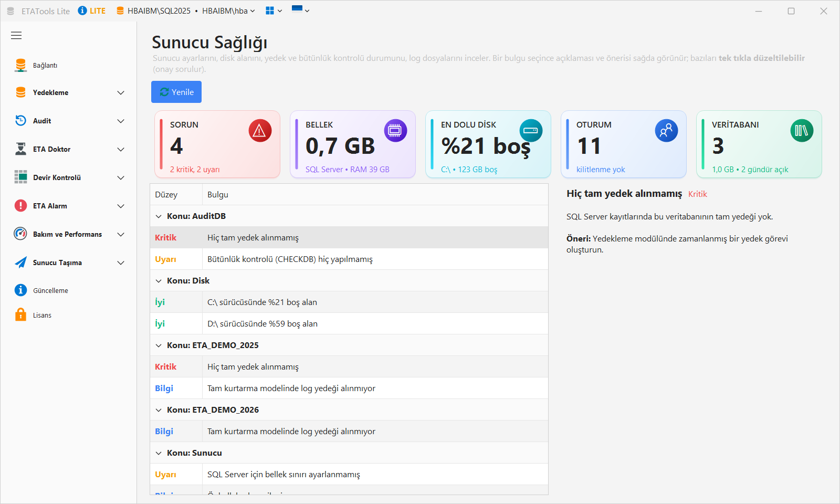The height and width of the screenshot is (504, 840).
Task: Open the Güncelleme info icon
Action: pos(20,290)
